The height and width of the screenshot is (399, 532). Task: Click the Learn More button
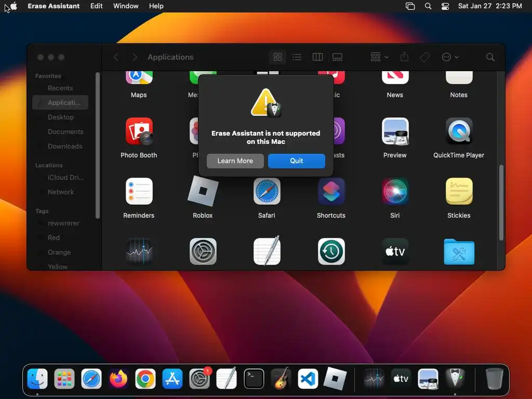pyautogui.click(x=235, y=161)
